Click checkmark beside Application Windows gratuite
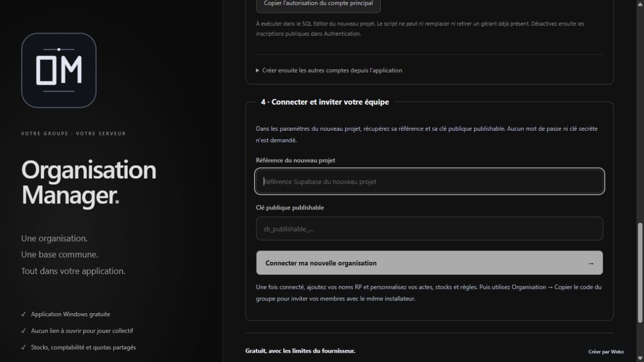 point(23,314)
